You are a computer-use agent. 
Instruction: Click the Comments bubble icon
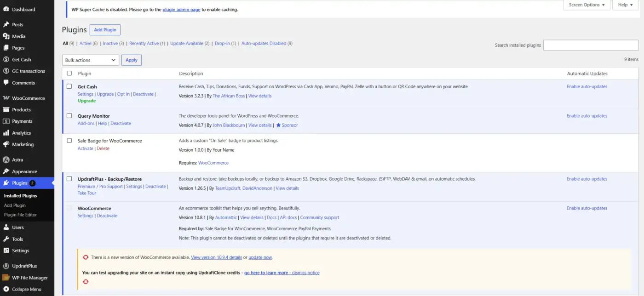tap(6, 83)
